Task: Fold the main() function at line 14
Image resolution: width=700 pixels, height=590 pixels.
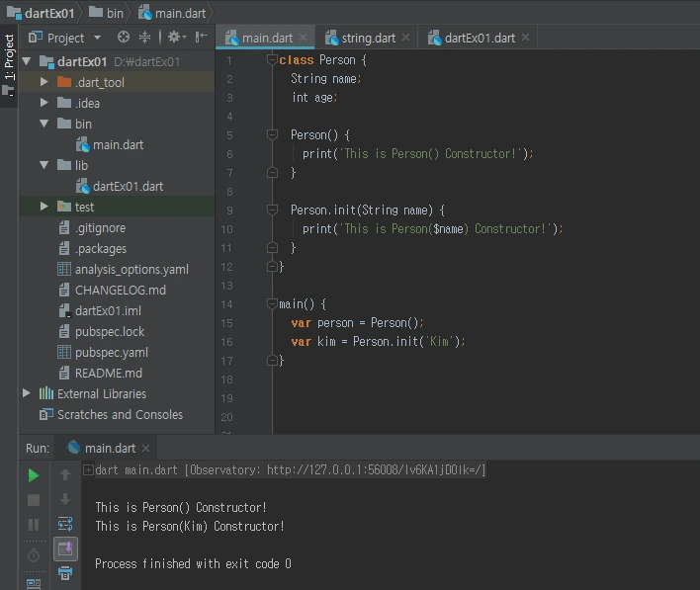Action: (272, 303)
